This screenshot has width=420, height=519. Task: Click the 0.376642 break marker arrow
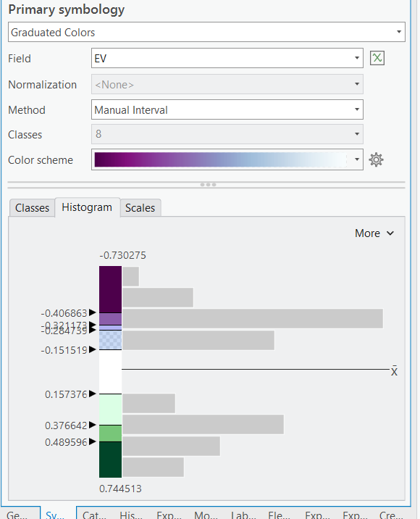[93, 425]
